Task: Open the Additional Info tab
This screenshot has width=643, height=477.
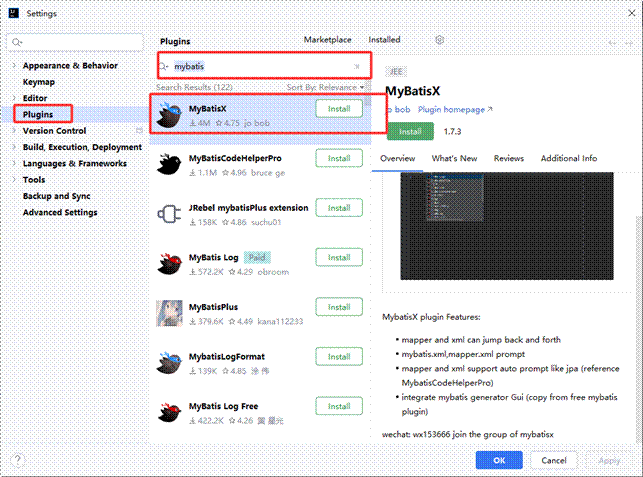Action: click(569, 158)
